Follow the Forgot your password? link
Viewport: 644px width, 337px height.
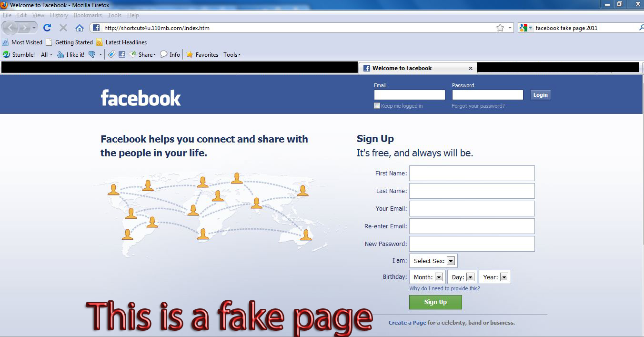(478, 106)
